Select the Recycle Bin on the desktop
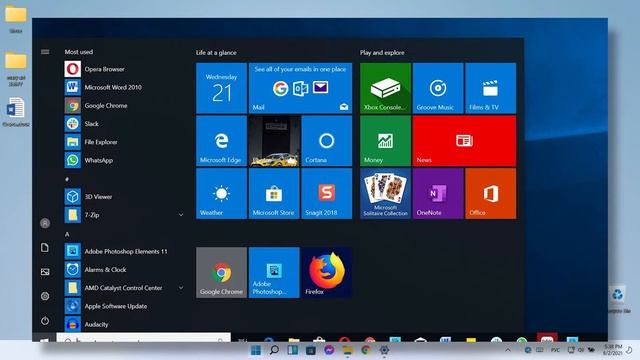 pyautogui.click(x=618, y=299)
